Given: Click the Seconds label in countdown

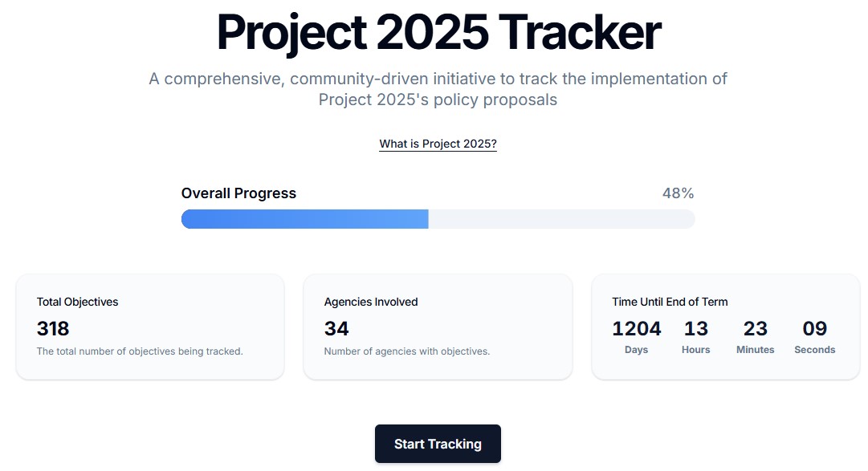Looking at the screenshot, I should coord(814,350).
